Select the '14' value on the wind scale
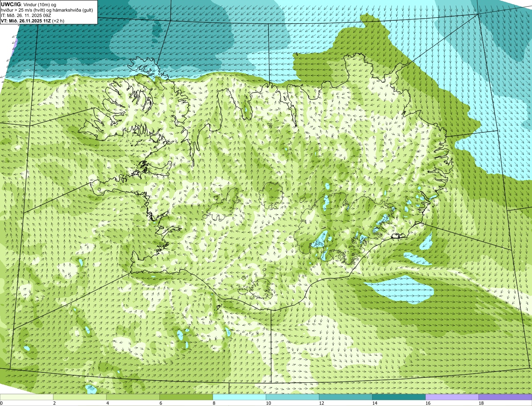The height and width of the screenshot is (406, 532). 375,403
